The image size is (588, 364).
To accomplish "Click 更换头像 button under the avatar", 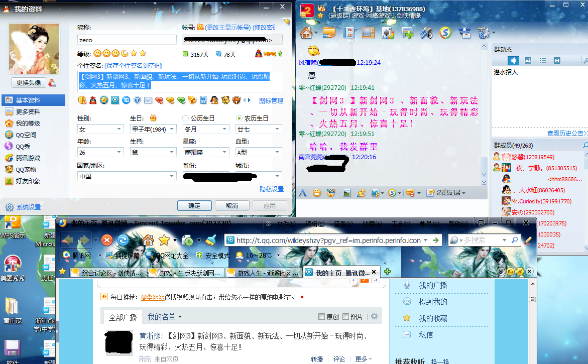I will coord(29,82).
